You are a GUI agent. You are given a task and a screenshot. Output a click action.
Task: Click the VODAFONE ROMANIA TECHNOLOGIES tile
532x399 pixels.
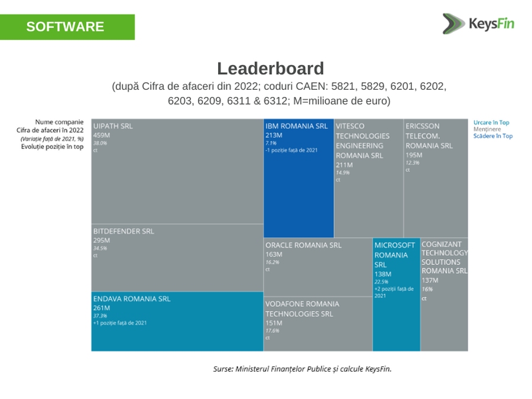[317, 324]
